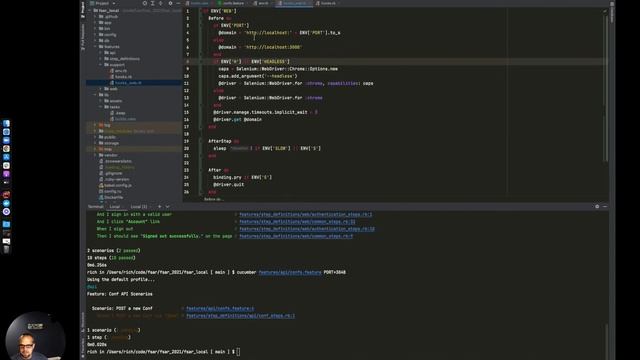
Task: Hide the Project tool window
Action: click(x=178, y=3)
